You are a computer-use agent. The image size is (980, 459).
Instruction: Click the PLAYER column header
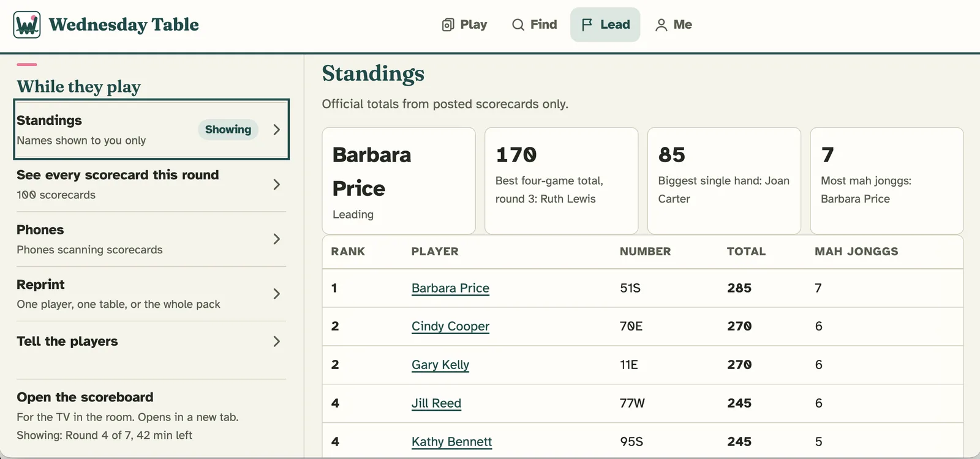[435, 252]
